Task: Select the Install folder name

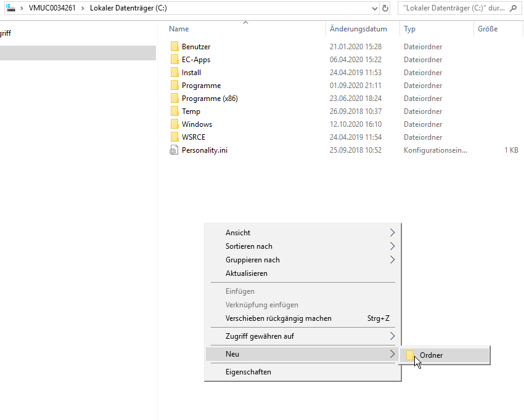Action: [191, 73]
